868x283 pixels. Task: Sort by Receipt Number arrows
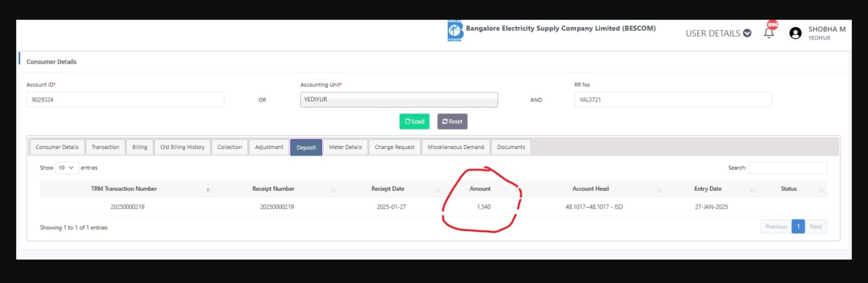tap(334, 190)
